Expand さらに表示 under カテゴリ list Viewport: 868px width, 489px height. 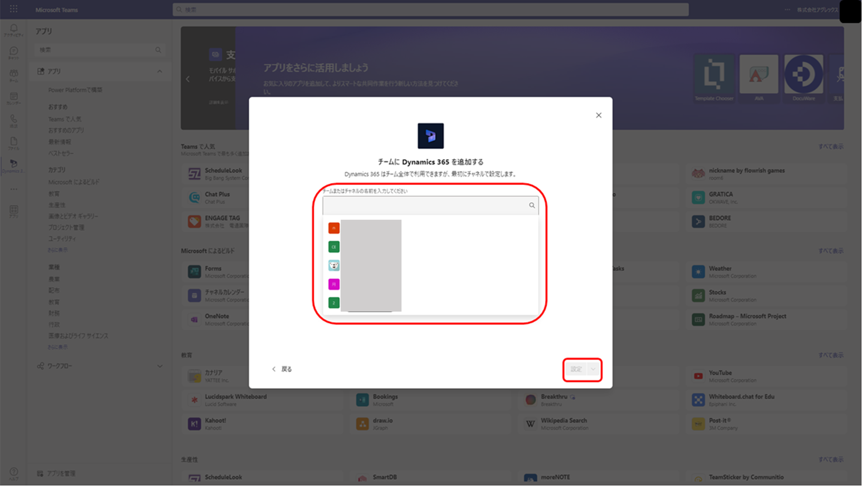click(x=58, y=250)
